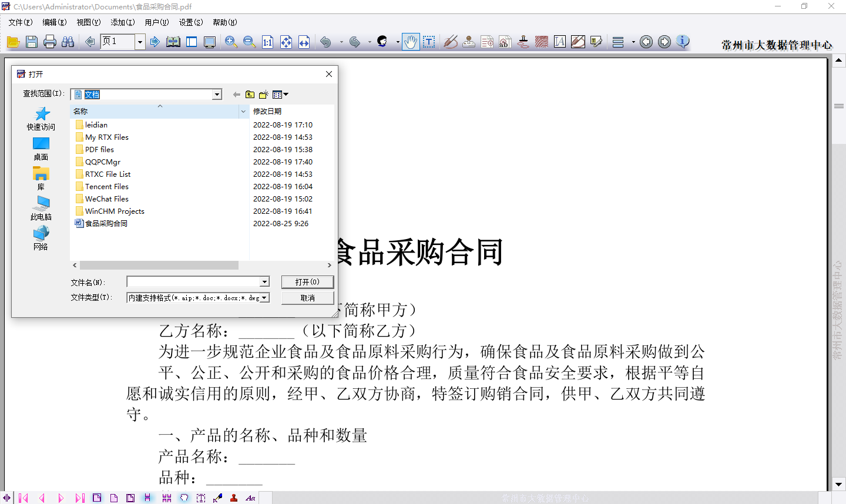
Task: Click the 打开(O) button
Action: (307, 282)
